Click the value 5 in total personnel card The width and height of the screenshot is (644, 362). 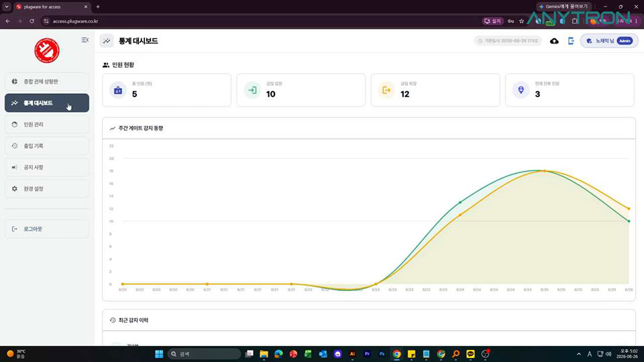[x=134, y=94]
